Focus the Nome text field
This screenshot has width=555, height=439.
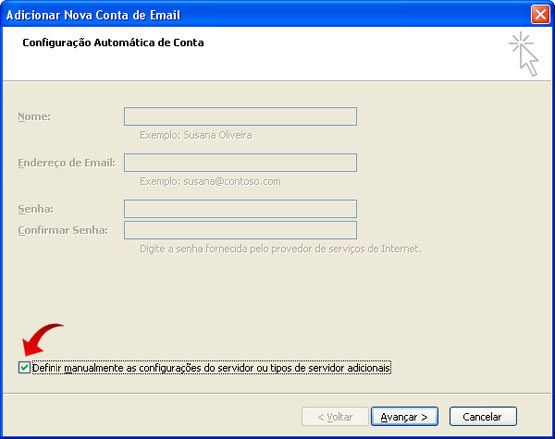tap(240, 116)
